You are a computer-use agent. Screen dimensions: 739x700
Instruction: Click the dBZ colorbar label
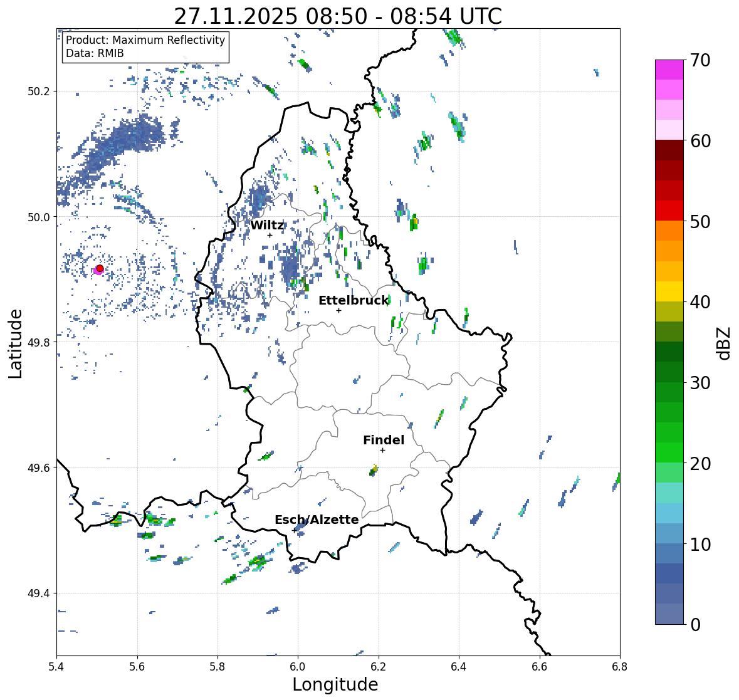tap(725, 343)
